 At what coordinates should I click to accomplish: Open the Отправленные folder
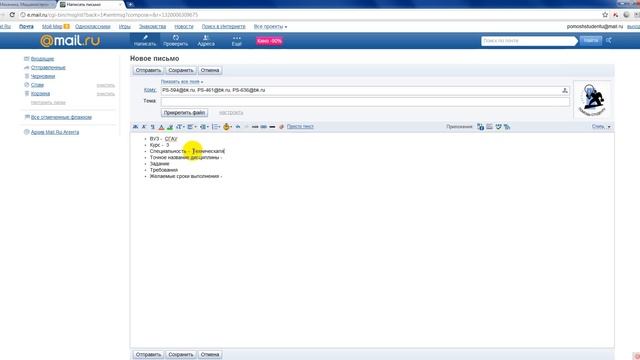(48, 68)
